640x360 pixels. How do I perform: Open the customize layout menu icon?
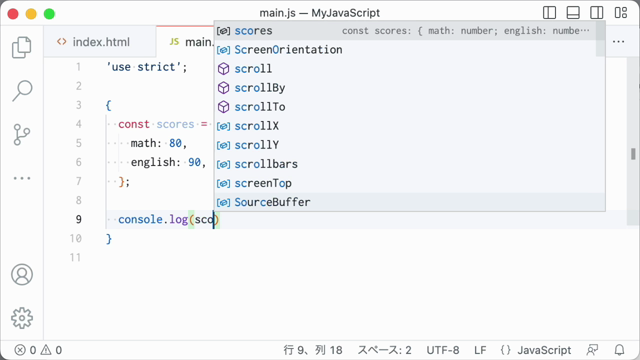coord(621,13)
